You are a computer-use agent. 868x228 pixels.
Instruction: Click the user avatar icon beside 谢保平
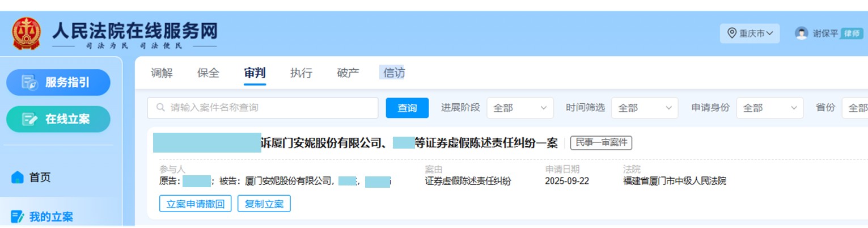801,33
